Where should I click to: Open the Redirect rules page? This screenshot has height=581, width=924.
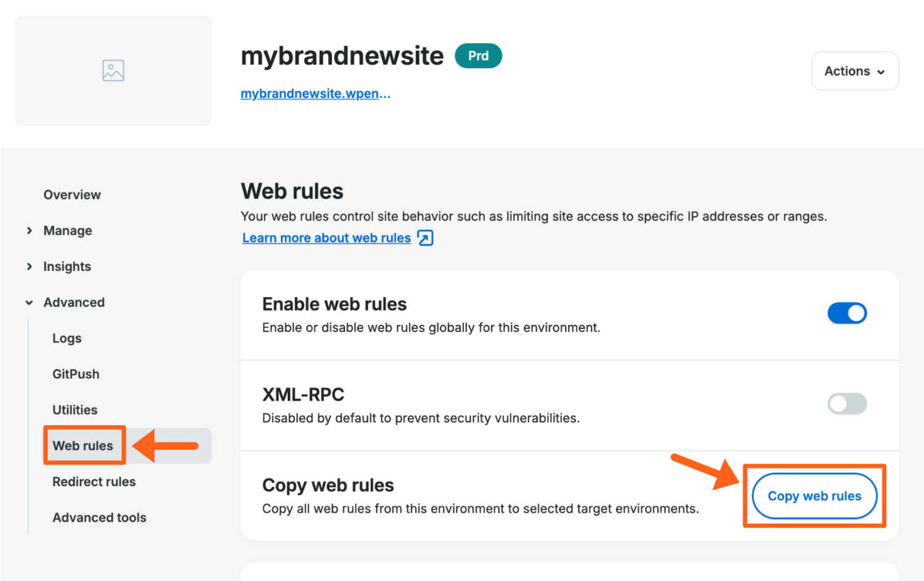coord(94,482)
